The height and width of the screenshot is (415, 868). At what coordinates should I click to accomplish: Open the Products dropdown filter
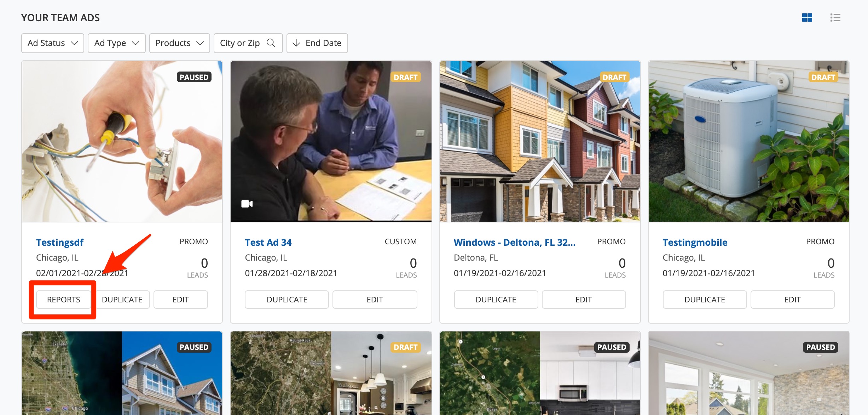(x=179, y=43)
